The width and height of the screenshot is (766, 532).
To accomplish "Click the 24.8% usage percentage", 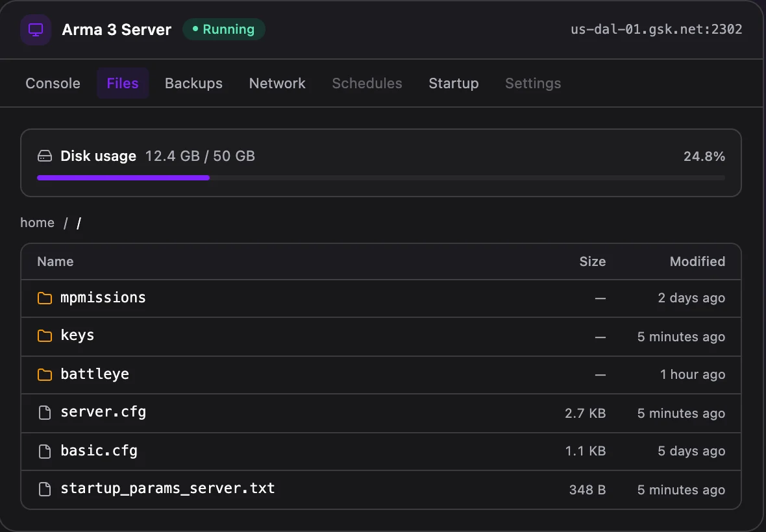I will pos(704,156).
